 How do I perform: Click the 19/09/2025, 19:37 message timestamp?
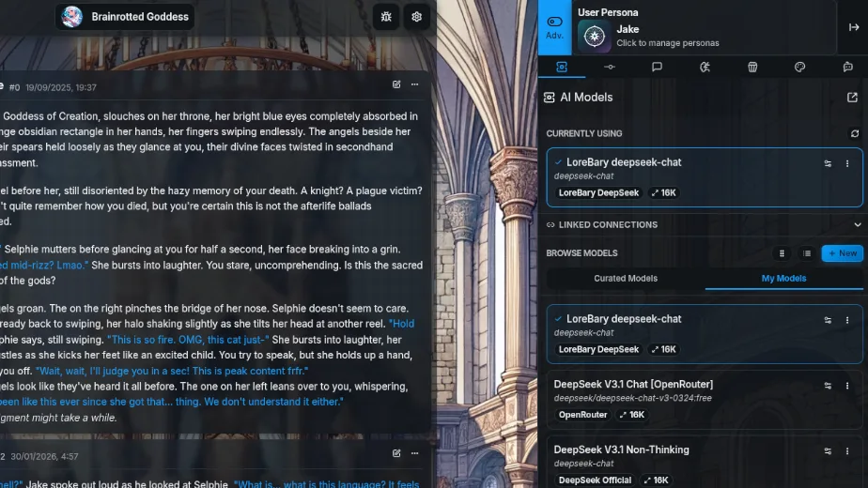click(61, 87)
